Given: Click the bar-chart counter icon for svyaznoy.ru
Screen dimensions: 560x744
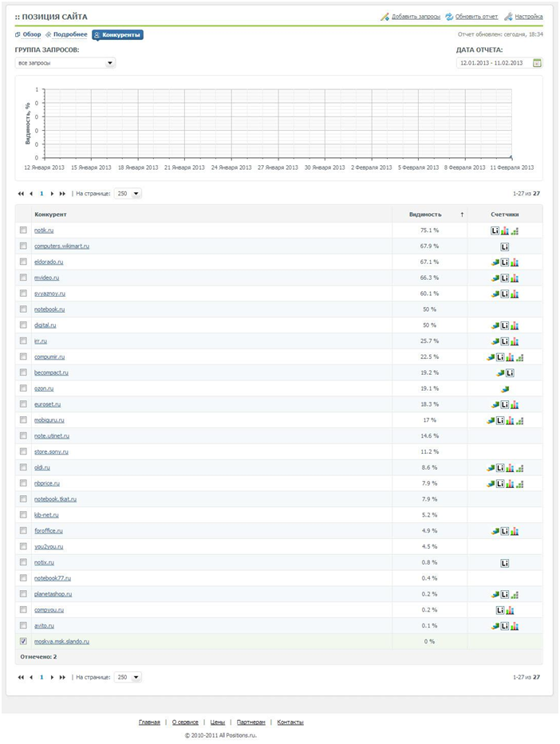Looking at the screenshot, I should [x=515, y=294].
